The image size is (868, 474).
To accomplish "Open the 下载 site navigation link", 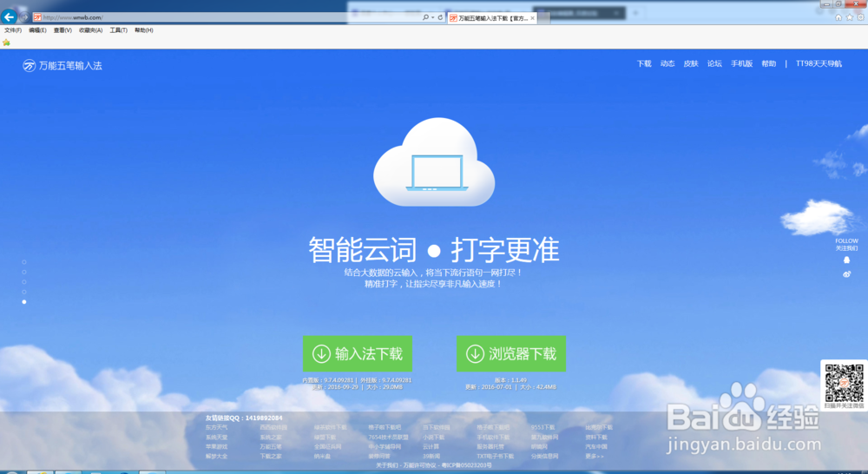I will [644, 63].
